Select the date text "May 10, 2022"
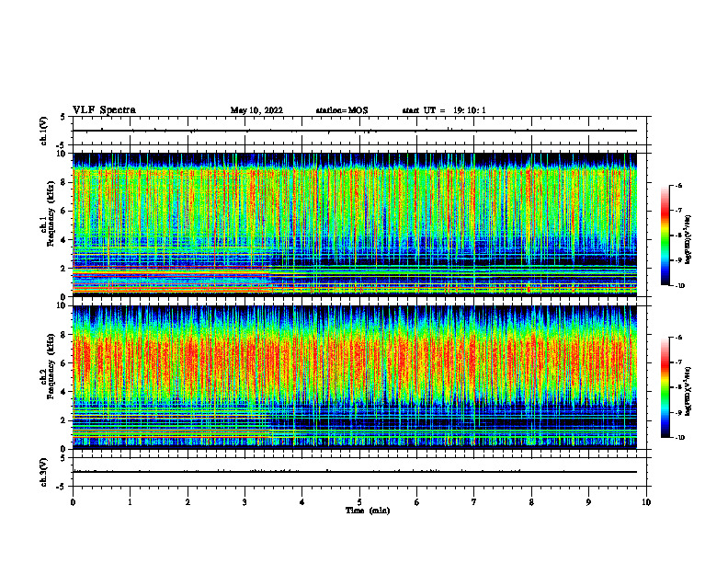This screenshot has height=563, width=728. pyautogui.click(x=256, y=110)
